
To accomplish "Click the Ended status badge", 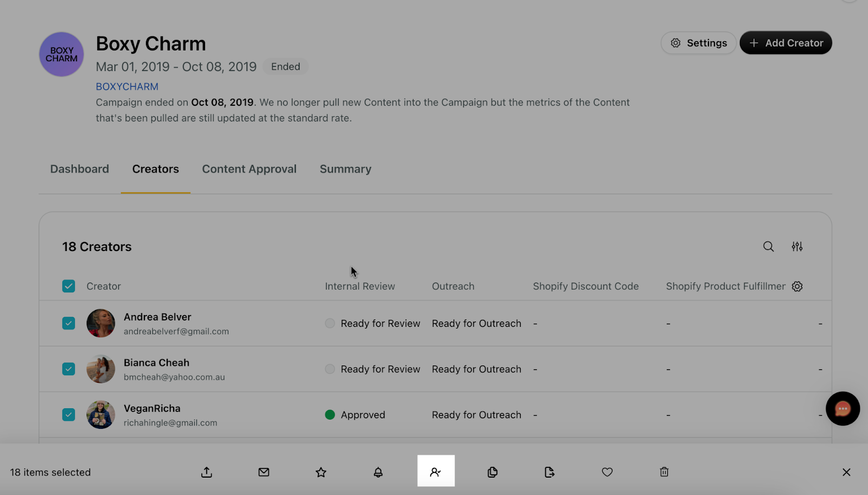I will coord(285,67).
